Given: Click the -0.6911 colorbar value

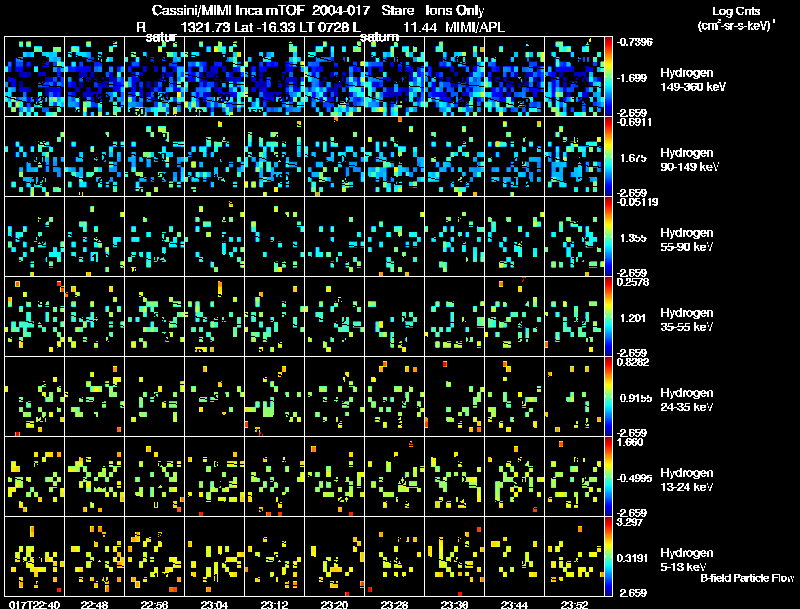Looking at the screenshot, I should coord(634,122).
